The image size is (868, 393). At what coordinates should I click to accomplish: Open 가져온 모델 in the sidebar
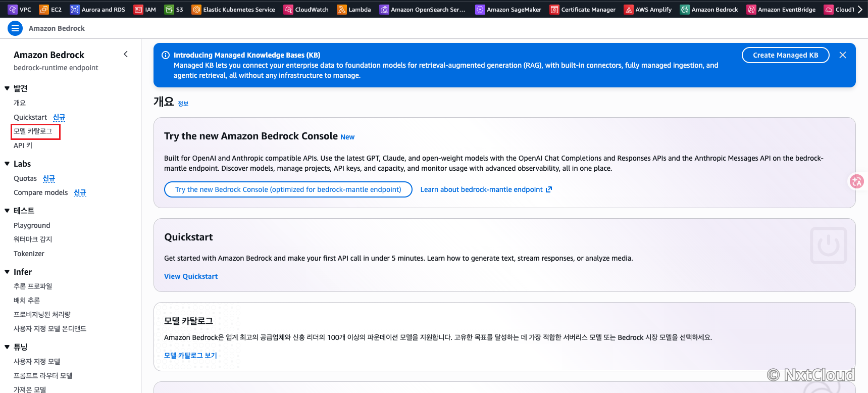(x=30, y=389)
